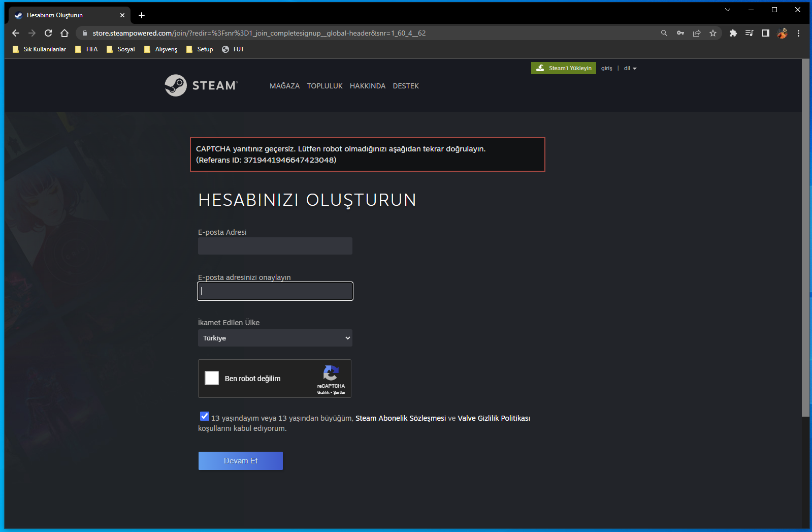Open the zoom magnifier icon in address bar
812x532 pixels.
click(664, 33)
